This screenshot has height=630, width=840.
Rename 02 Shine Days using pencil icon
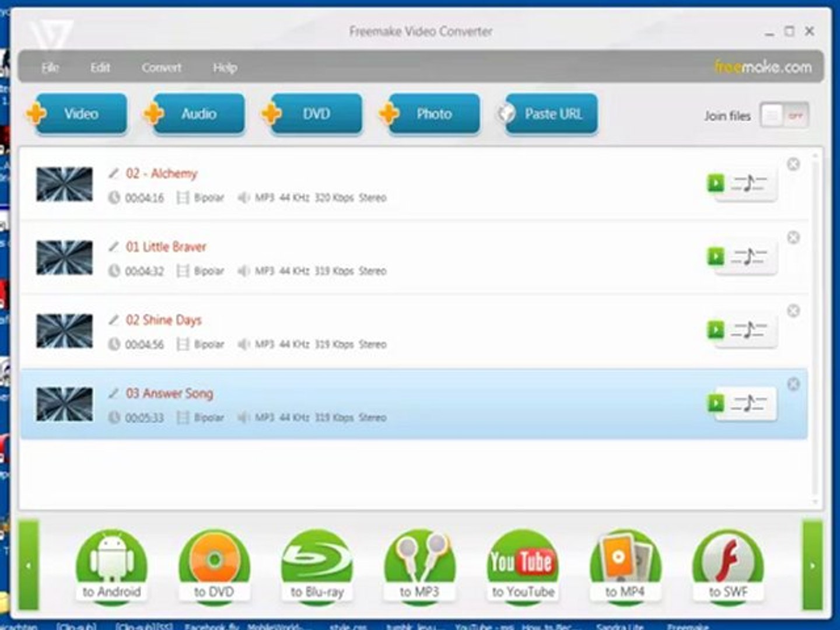pyautogui.click(x=113, y=320)
